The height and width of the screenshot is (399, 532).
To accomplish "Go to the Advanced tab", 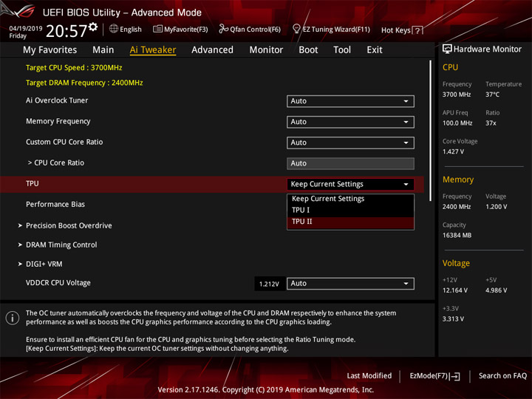I will click(x=212, y=50).
